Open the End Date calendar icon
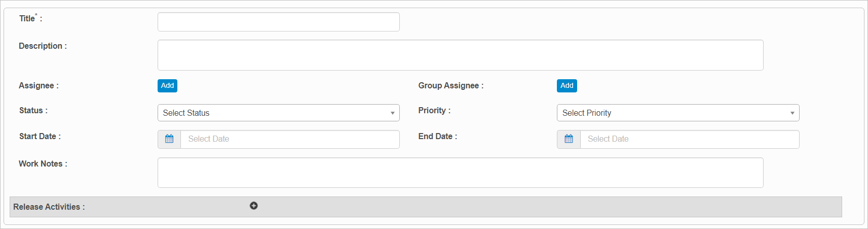 [x=569, y=139]
